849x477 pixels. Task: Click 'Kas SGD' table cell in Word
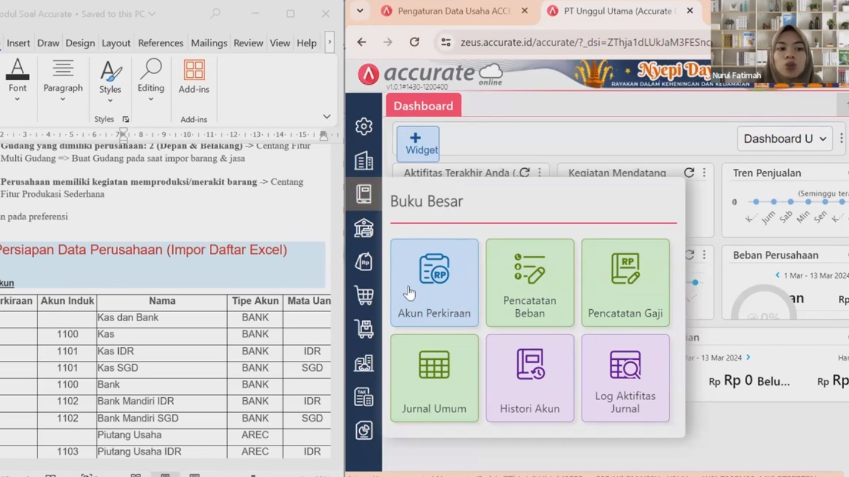click(x=162, y=368)
